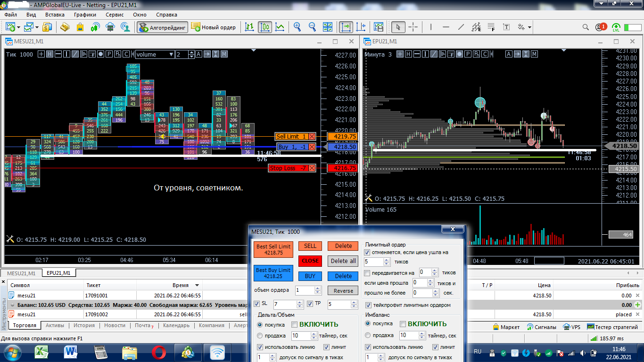Open the volume dropdown on MESU21 chart

[x=171, y=54]
